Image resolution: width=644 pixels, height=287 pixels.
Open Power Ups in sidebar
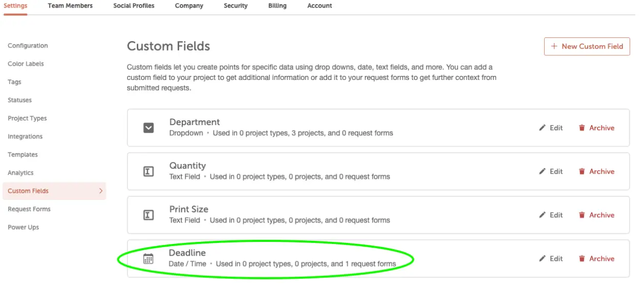click(x=23, y=227)
